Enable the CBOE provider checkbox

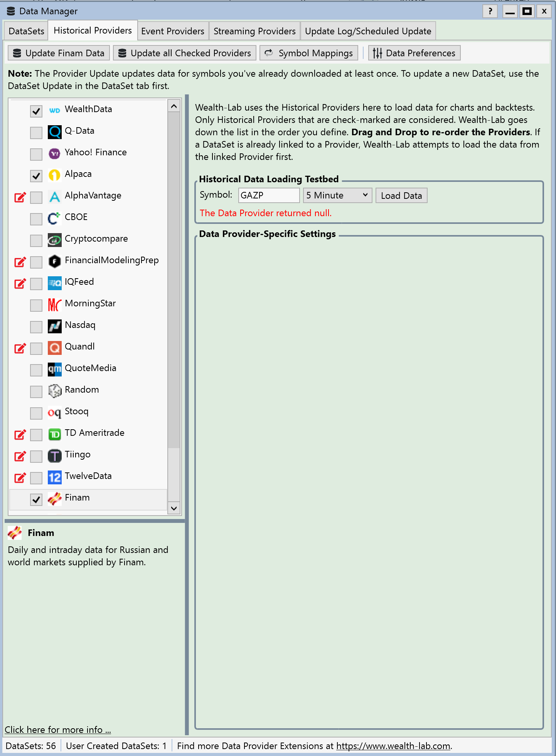coord(36,219)
